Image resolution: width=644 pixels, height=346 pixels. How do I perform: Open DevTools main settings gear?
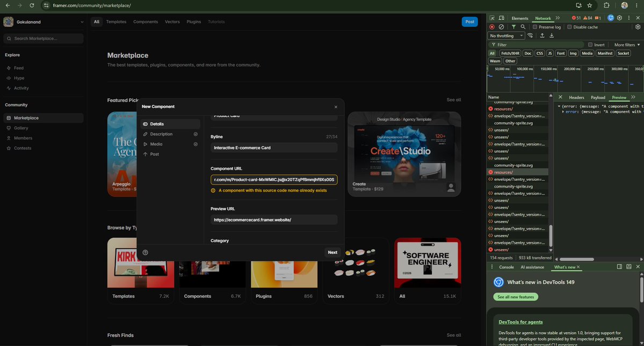[619, 18]
